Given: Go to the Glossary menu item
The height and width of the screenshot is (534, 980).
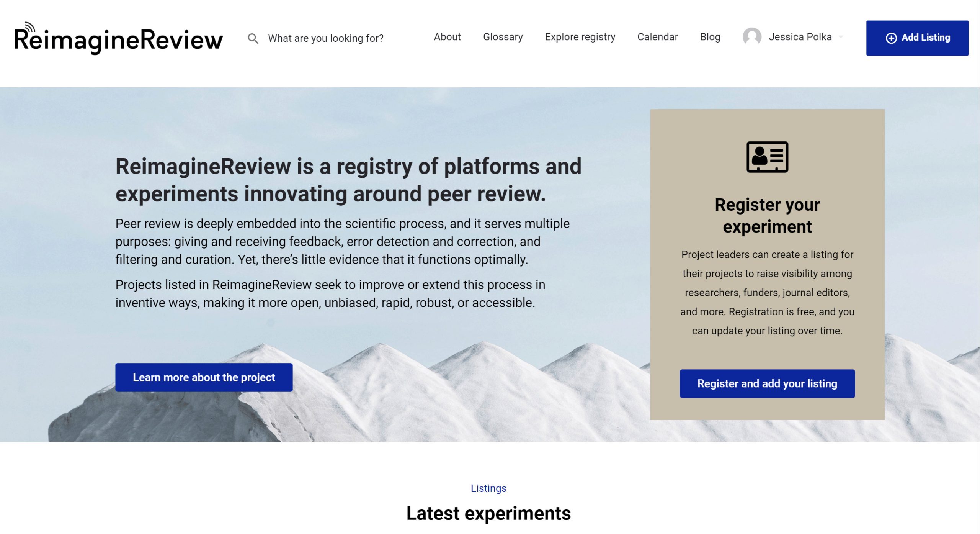Looking at the screenshot, I should pyautogui.click(x=503, y=37).
